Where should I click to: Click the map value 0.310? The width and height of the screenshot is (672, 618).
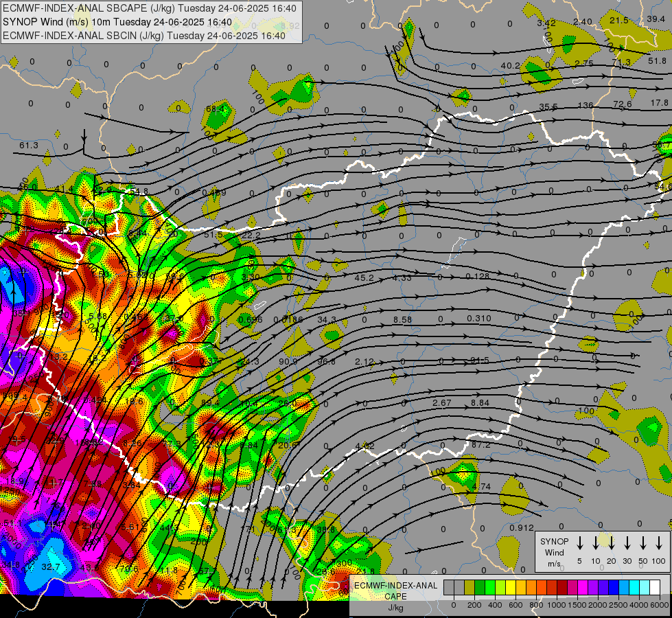point(479,318)
